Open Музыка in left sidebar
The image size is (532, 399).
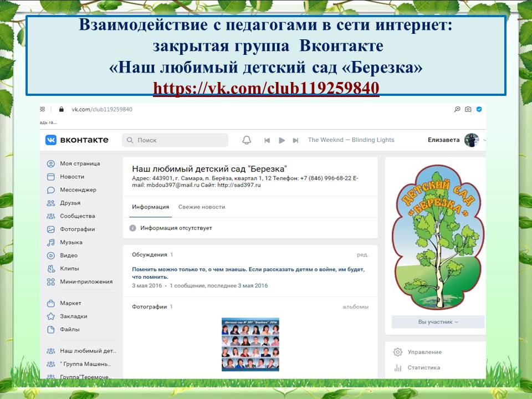[x=71, y=242]
